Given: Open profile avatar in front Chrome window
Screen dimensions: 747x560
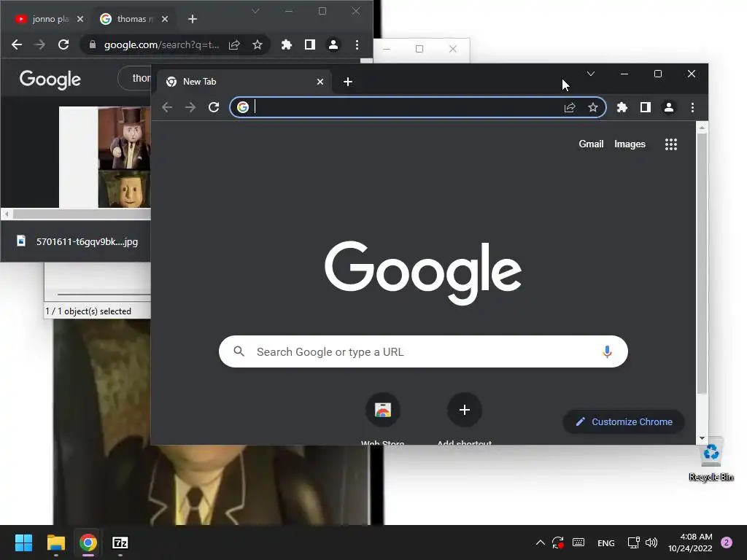Looking at the screenshot, I should click(669, 108).
